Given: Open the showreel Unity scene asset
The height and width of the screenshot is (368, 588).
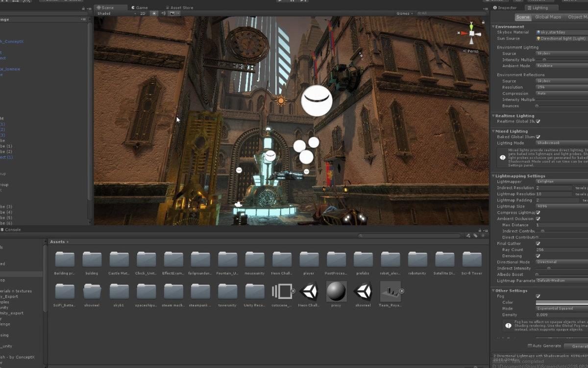Looking at the screenshot, I should [x=363, y=292].
